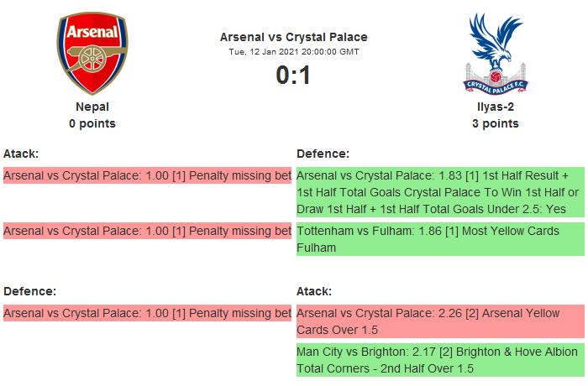588x386 pixels.
Task: Click Nepal's lower Defence section heading
Action: point(29,291)
